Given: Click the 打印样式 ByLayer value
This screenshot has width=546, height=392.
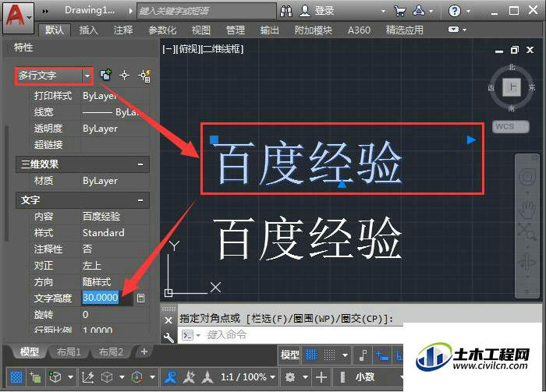Looking at the screenshot, I should [100, 96].
